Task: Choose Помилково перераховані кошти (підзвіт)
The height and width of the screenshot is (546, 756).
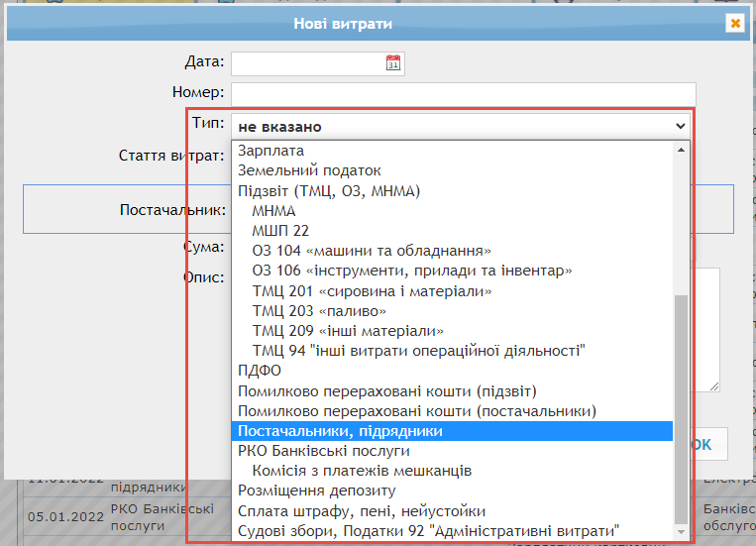Action: tap(452, 391)
